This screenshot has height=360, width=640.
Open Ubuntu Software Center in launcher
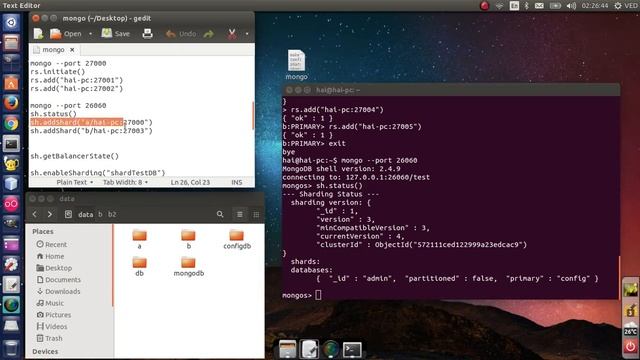pyautogui.click(x=11, y=83)
